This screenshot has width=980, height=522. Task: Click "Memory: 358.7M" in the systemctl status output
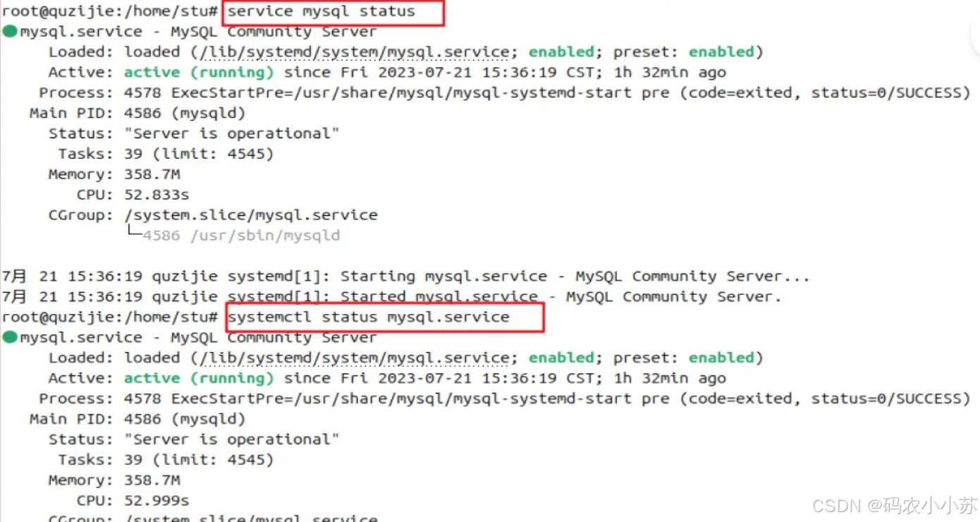click(114, 480)
